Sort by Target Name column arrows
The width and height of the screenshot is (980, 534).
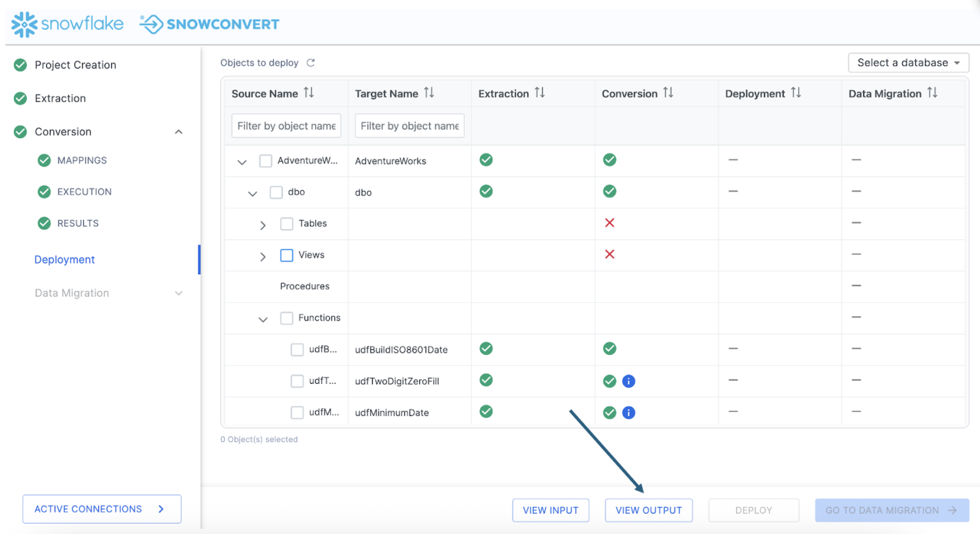click(429, 93)
